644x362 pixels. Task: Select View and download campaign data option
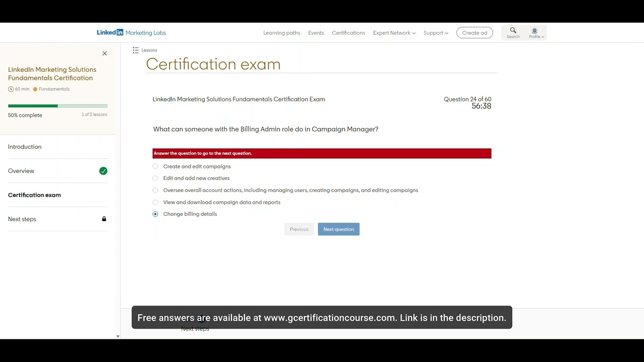pos(155,202)
